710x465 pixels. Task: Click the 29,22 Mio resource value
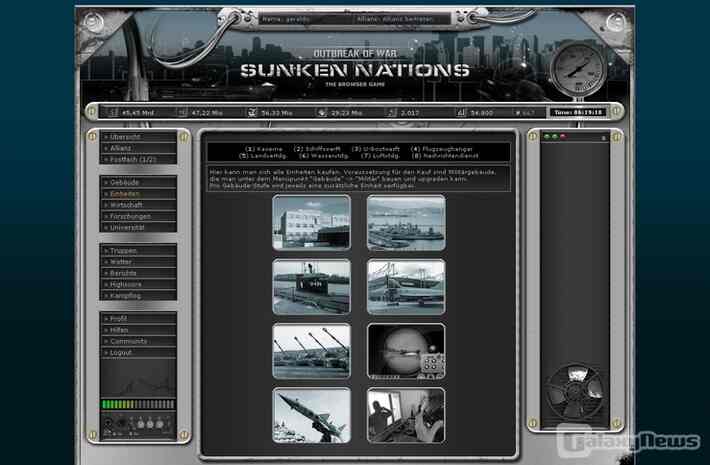[346, 113]
